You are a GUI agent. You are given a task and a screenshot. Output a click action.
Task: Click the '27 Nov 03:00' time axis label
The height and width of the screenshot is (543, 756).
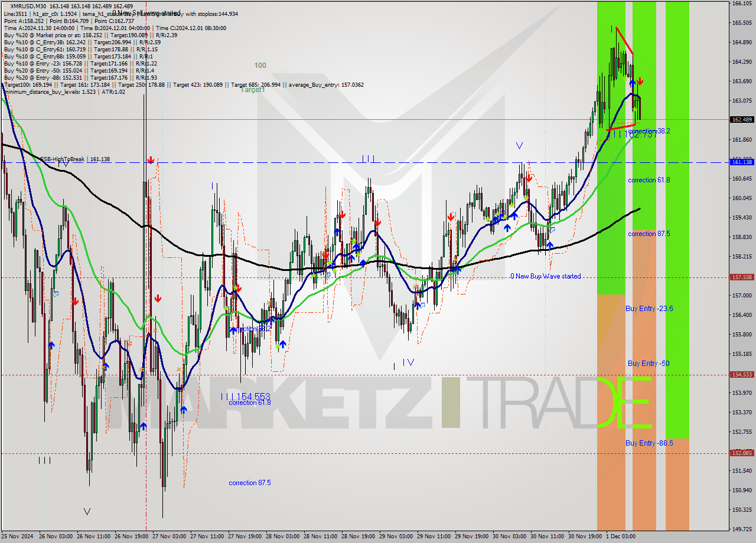170,537
